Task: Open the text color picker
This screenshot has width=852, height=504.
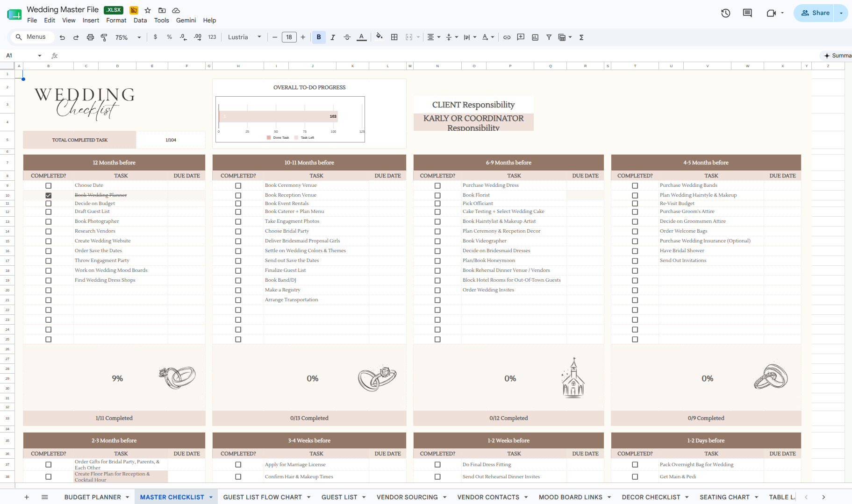Action: (361, 37)
